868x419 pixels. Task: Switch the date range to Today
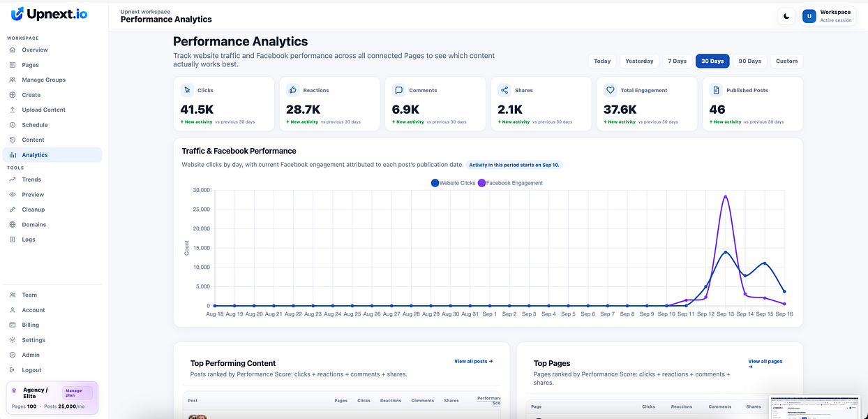[602, 61]
